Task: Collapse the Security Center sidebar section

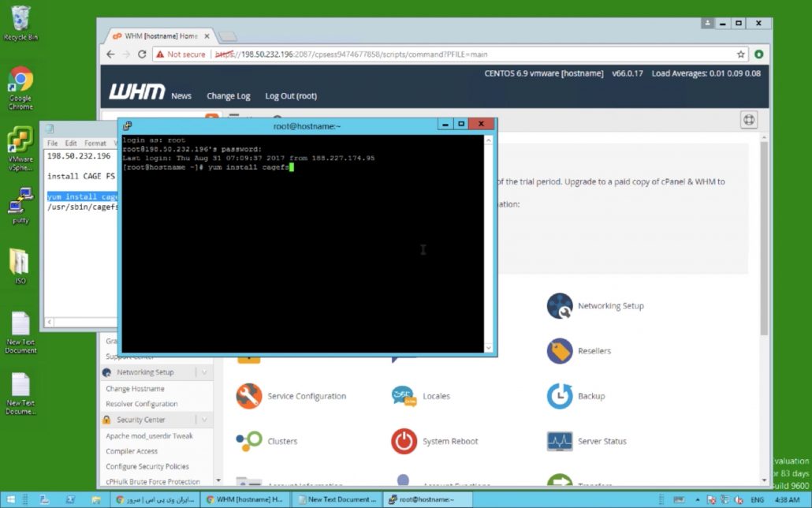Action: (204, 420)
